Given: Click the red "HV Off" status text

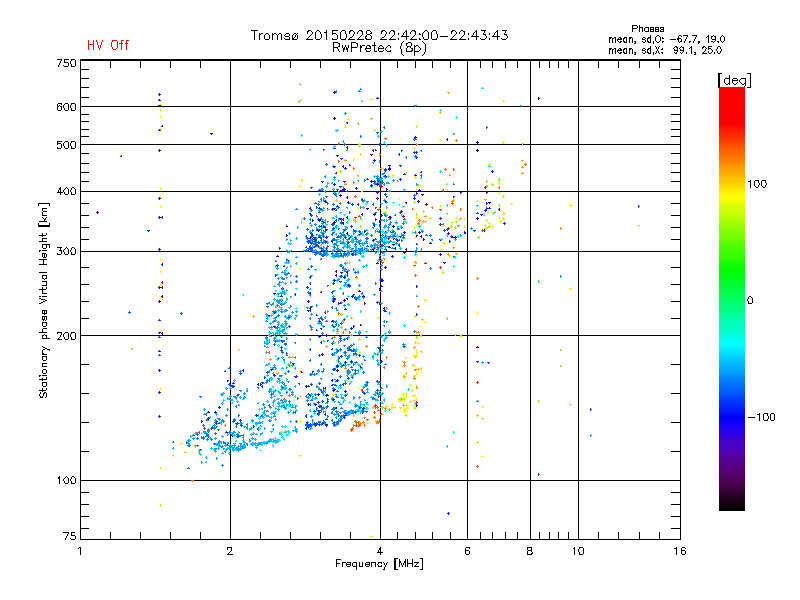Looking at the screenshot, I should (108, 45).
